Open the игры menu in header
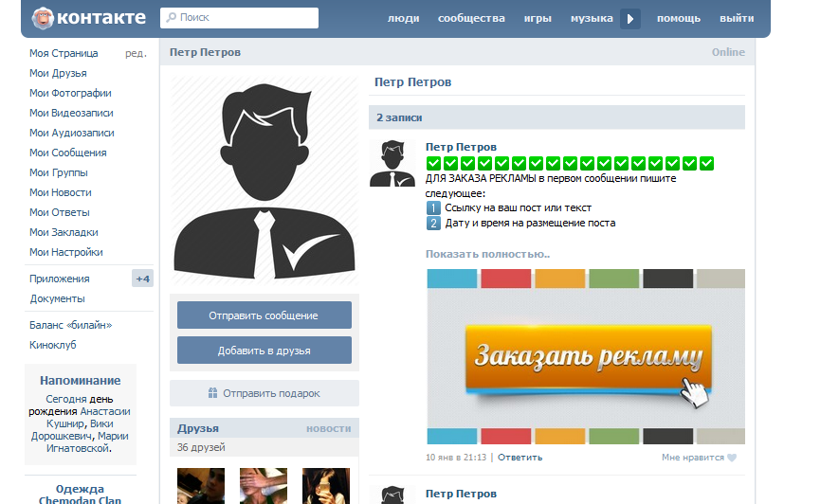The width and height of the screenshot is (839, 504). (x=538, y=18)
